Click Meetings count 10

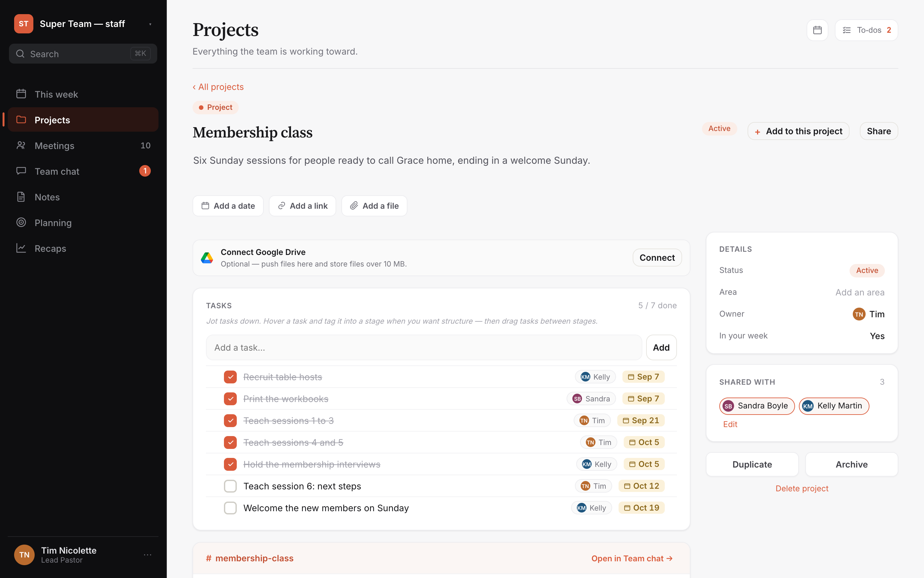pyautogui.click(x=145, y=145)
